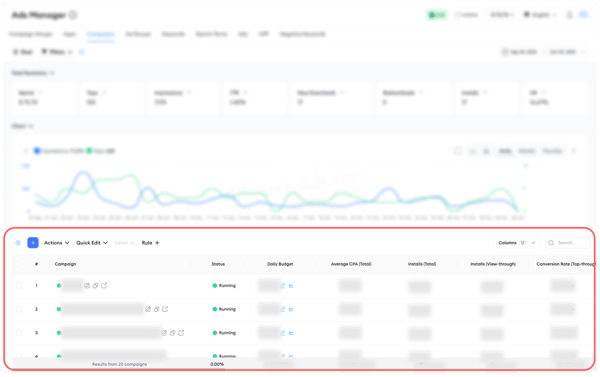600x377 pixels.
Task: Click the Daily Budget column header
Action: tap(280, 264)
